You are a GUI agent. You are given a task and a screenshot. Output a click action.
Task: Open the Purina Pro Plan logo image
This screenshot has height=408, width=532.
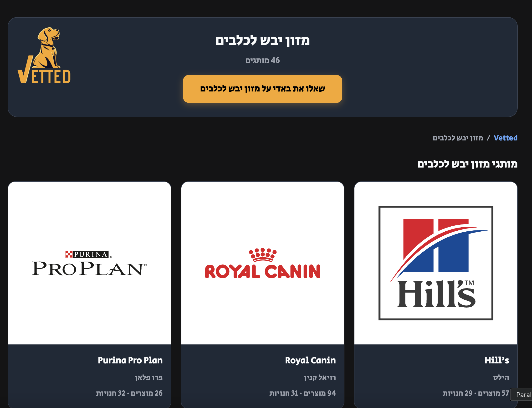pyautogui.click(x=89, y=263)
